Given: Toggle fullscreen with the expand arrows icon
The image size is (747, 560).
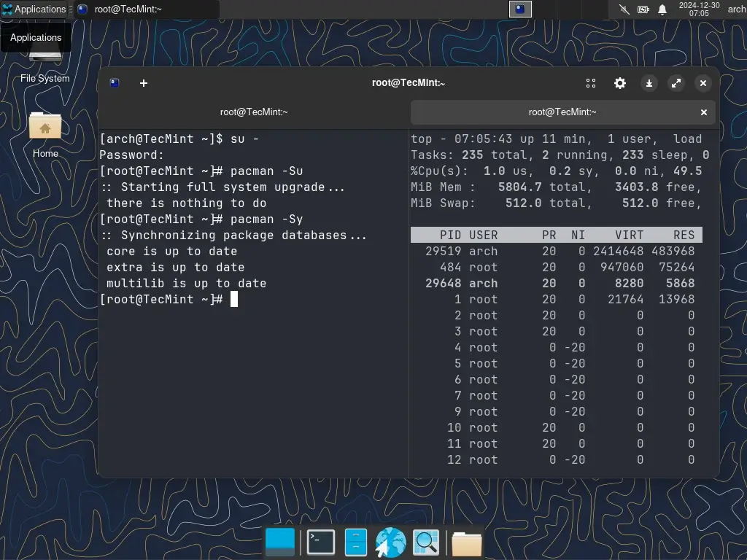Looking at the screenshot, I should point(676,83).
